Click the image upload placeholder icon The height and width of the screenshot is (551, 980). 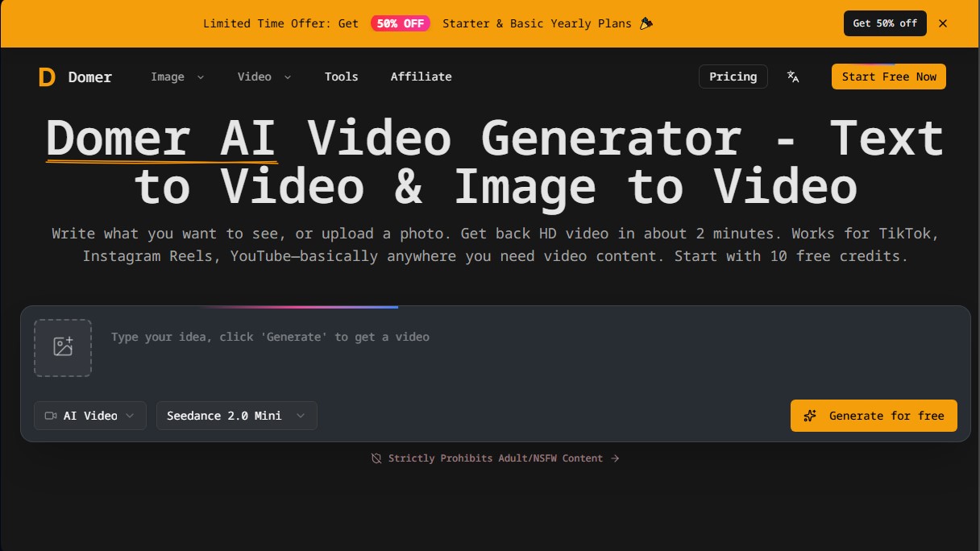(x=63, y=347)
